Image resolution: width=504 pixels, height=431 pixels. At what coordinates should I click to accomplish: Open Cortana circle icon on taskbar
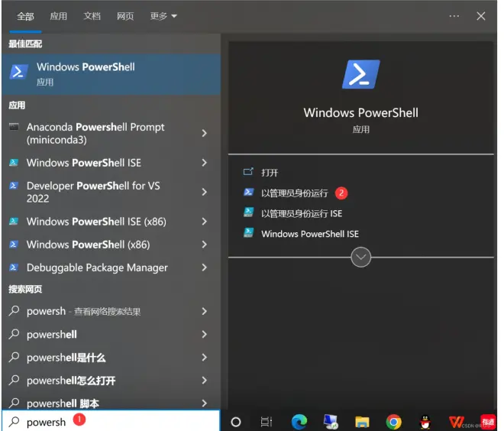pos(236,422)
